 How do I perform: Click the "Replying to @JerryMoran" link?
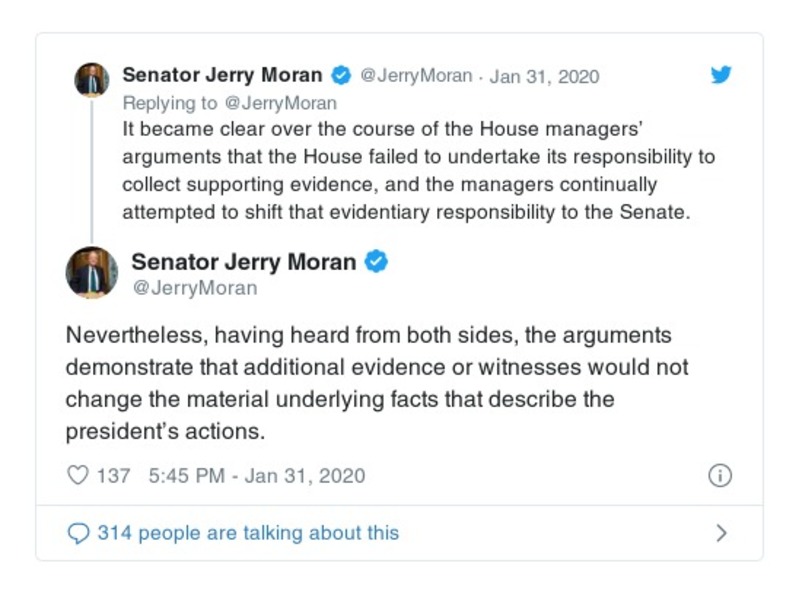click(229, 102)
